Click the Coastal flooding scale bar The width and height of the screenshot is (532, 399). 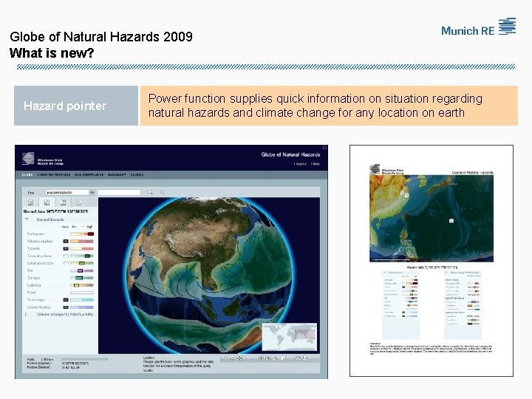82,307
